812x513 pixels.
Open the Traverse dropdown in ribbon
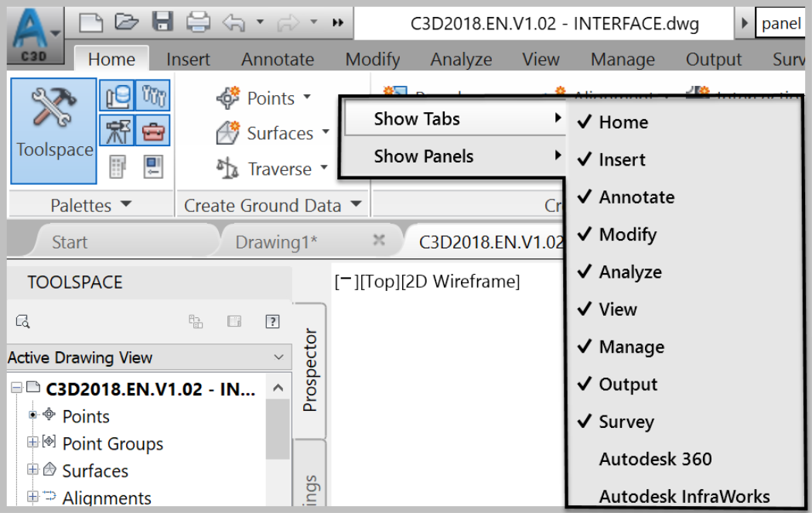(x=324, y=167)
